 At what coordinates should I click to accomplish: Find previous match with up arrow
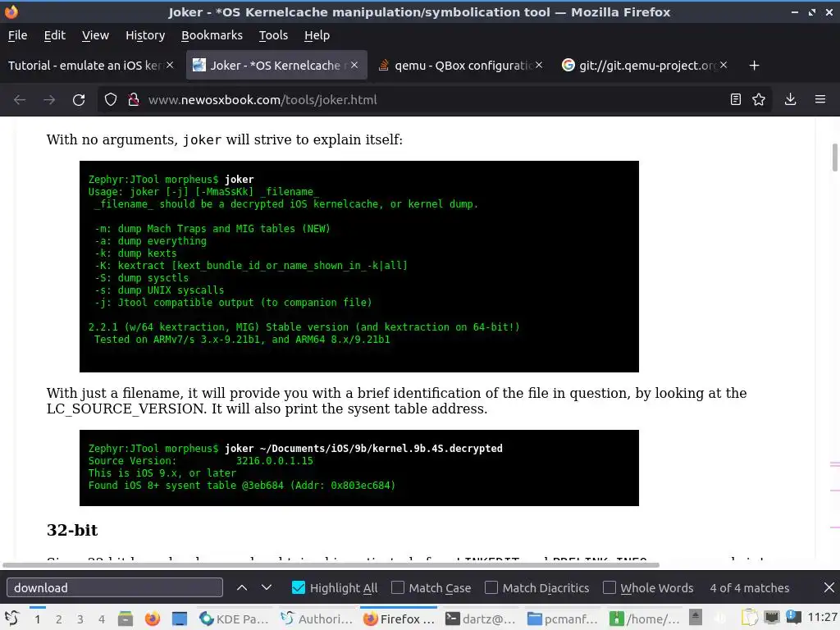pos(242,587)
